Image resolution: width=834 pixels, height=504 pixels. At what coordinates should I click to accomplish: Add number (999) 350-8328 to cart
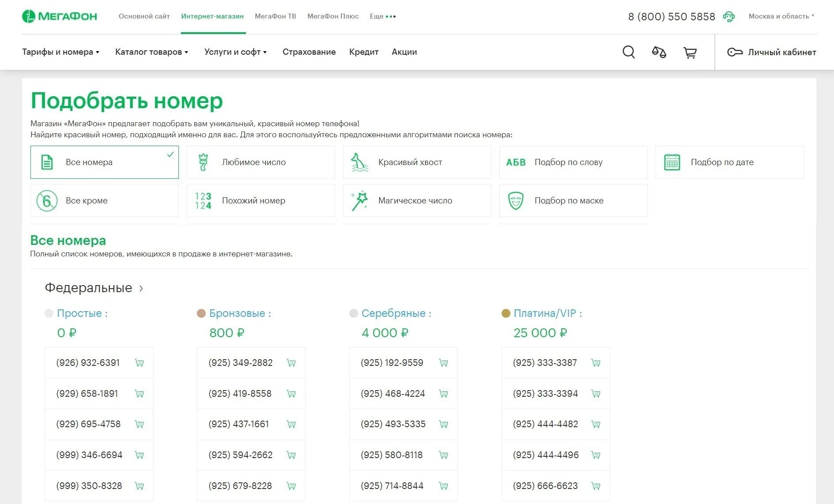point(139,486)
